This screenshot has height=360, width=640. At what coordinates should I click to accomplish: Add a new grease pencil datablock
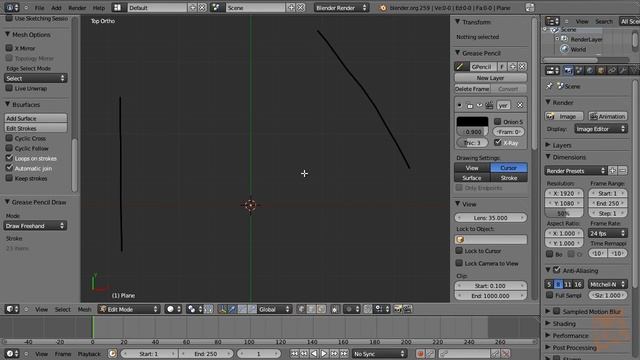point(513,67)
